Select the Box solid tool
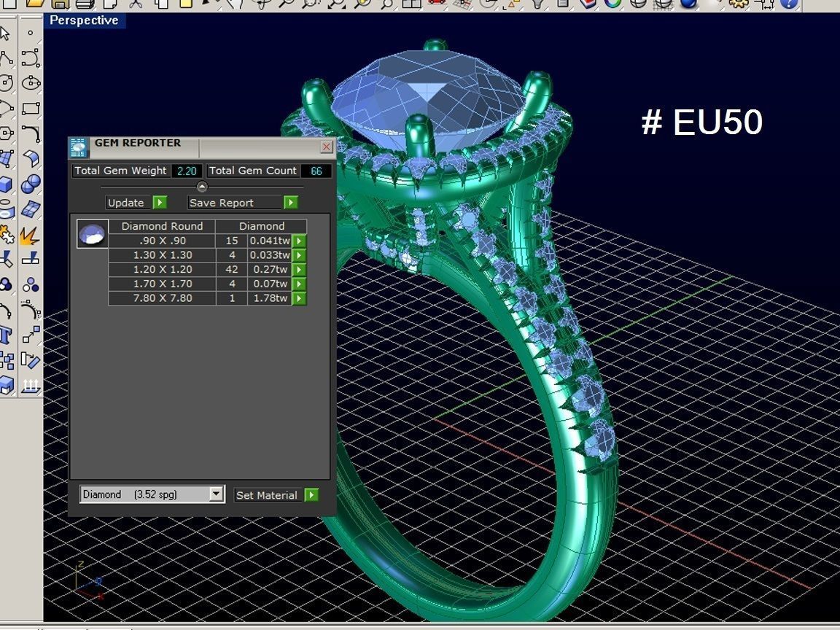Image resolution: width=840 pixels, height=630 pixels. 5,184
